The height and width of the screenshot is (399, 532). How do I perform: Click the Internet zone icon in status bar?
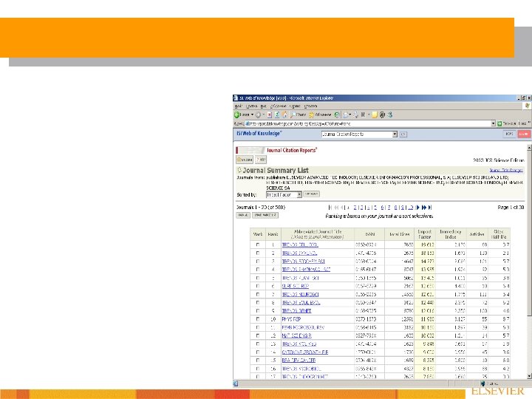click(x=482, y=383)
